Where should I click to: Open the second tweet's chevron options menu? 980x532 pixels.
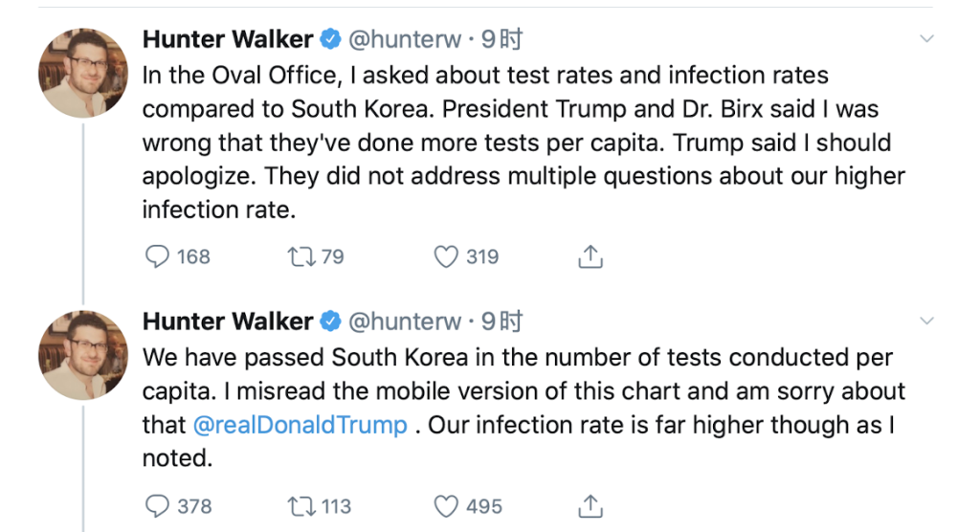926,321
